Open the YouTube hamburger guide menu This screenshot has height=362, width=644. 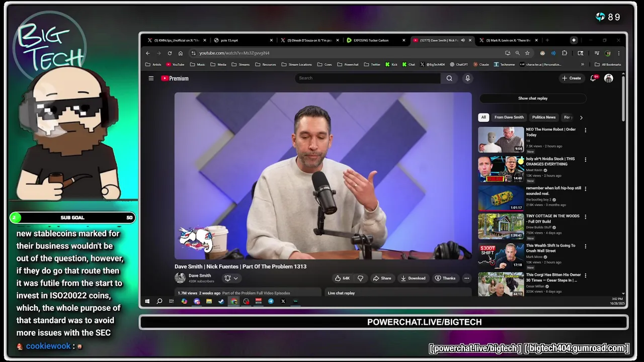coord(151,78)
